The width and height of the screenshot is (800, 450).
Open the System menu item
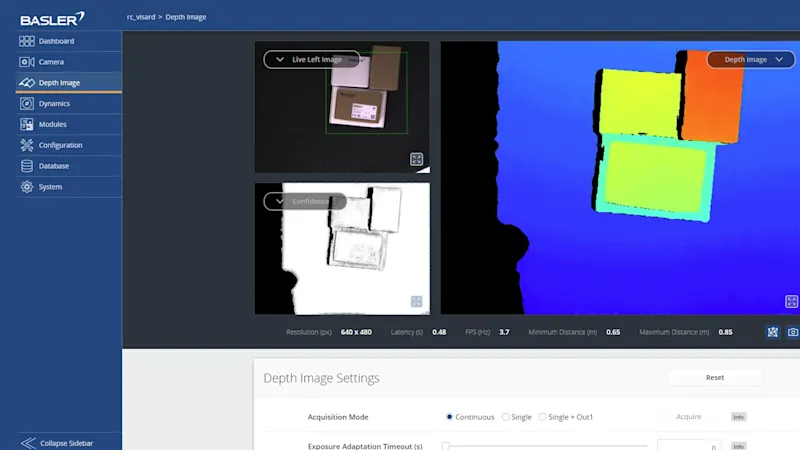(x=50, y=187)
